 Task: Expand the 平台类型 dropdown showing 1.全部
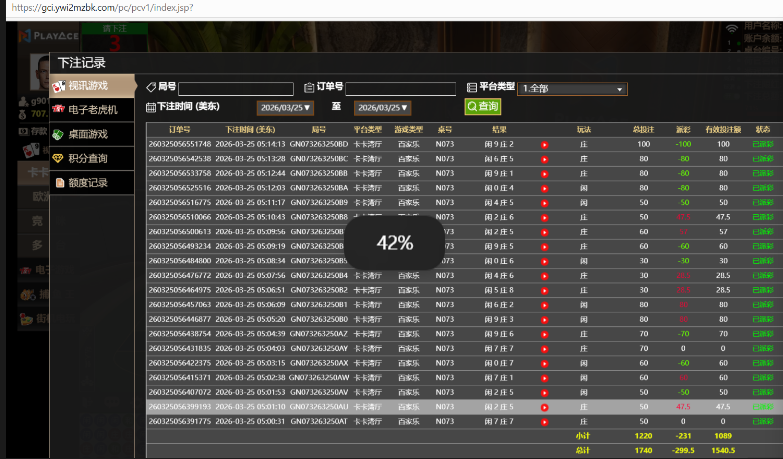572,89
